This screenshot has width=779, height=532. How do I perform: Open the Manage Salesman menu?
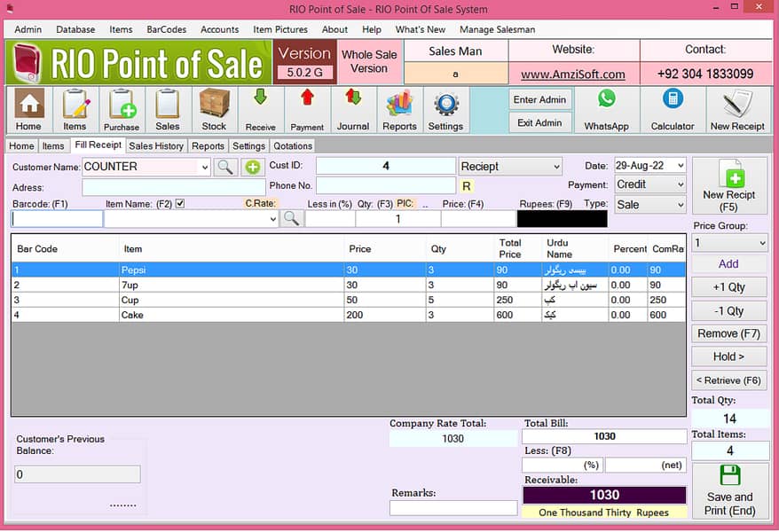coord(498,29)
